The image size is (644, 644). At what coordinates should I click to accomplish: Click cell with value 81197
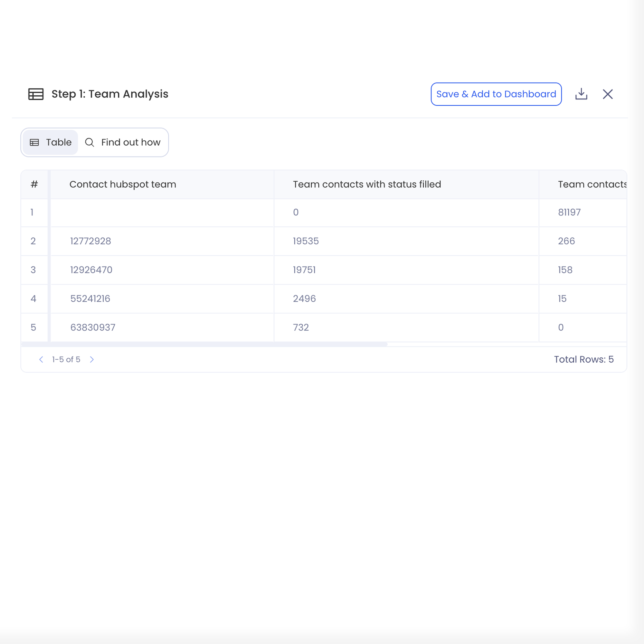[x=569, y=212]
